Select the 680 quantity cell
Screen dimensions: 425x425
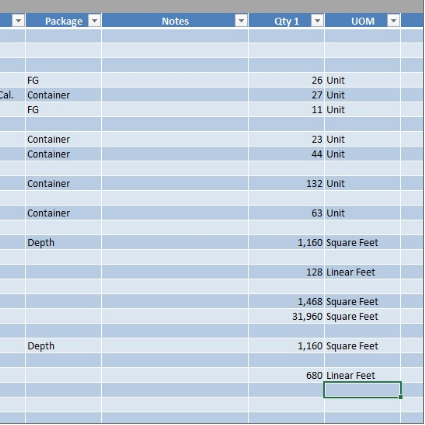click(x=286, y=375)
